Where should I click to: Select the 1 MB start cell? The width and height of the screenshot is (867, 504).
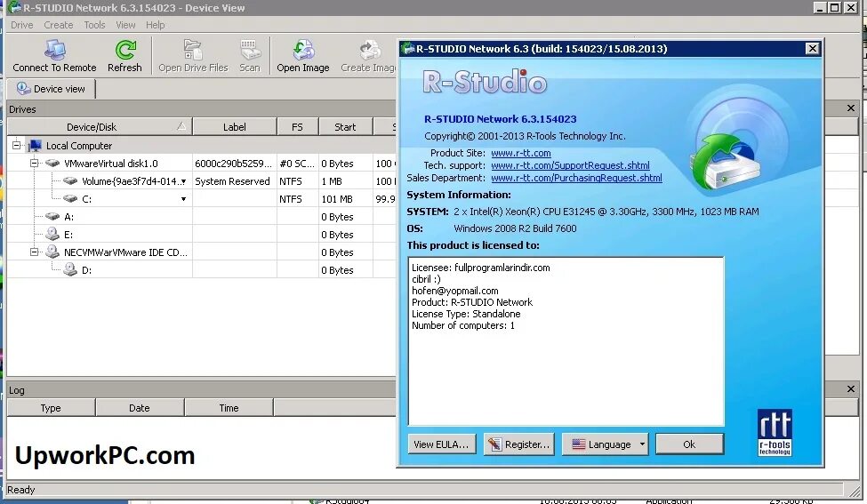[346, 181]
